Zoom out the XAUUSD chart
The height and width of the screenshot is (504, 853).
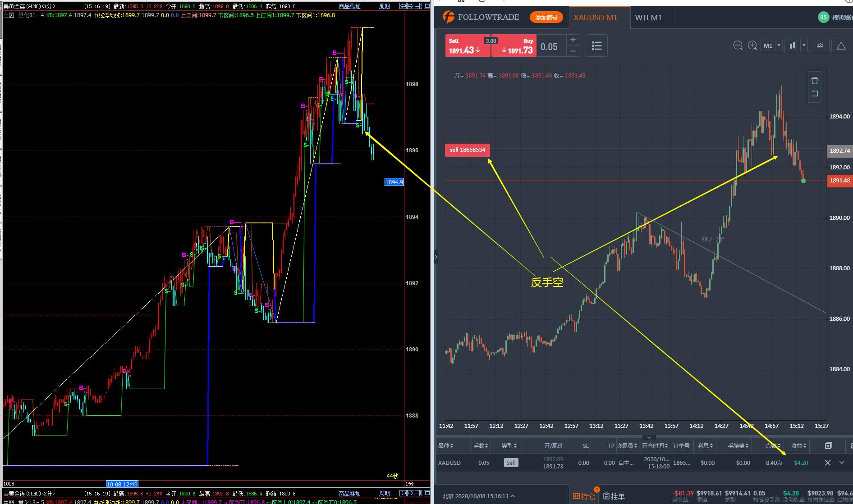(738, 45)
